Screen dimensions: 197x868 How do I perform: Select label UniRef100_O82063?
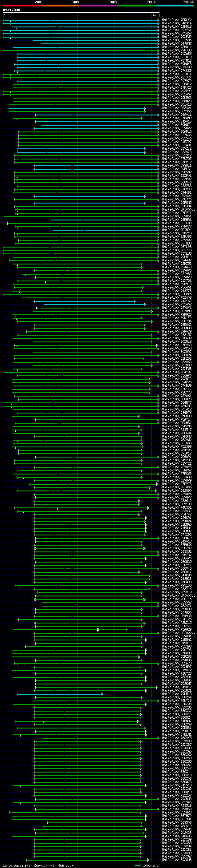177,362
